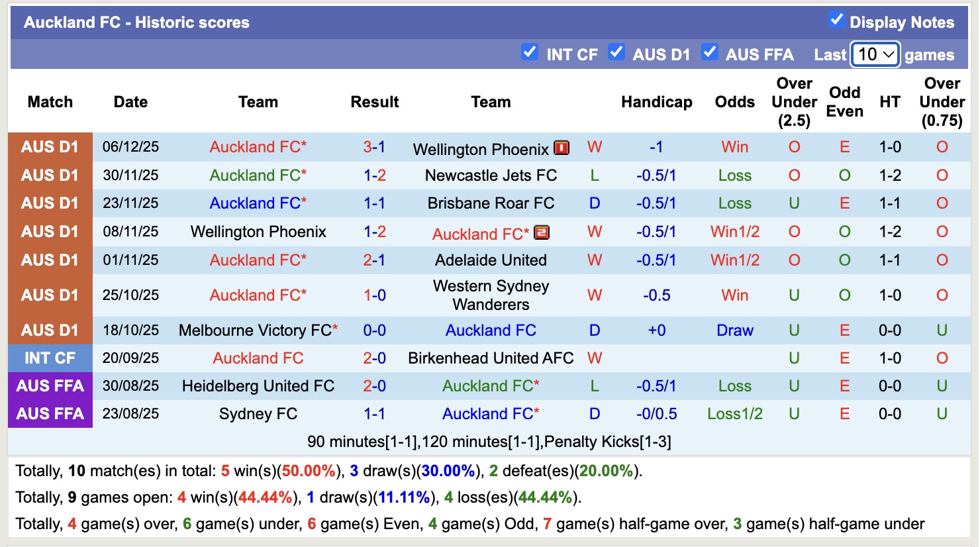Image resolution: width=980 pixels, height=547 pixels.
Task: Open the Last games count dropdown
Action: (x=874, y=54)
